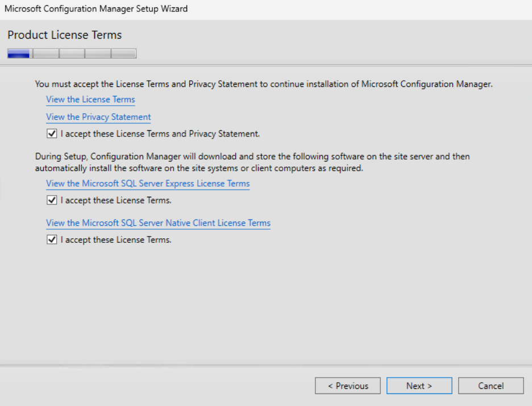532x406 pixels.
Task: View the Microsoft SQL Server Native Client License Terms
Action: coord(158,223)
